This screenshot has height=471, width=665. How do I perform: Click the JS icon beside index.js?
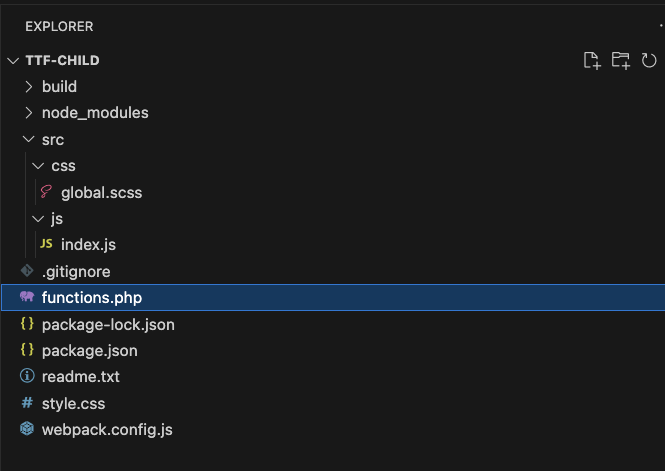tap(46, 244)
